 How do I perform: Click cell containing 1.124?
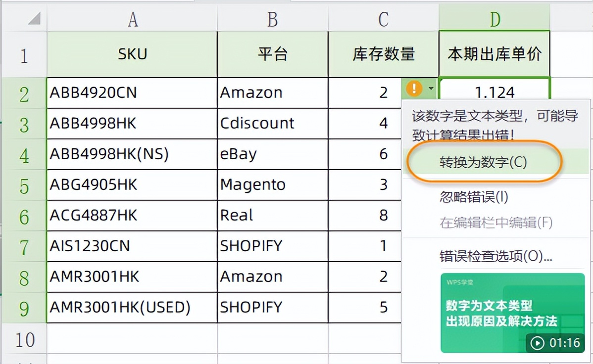494,91
